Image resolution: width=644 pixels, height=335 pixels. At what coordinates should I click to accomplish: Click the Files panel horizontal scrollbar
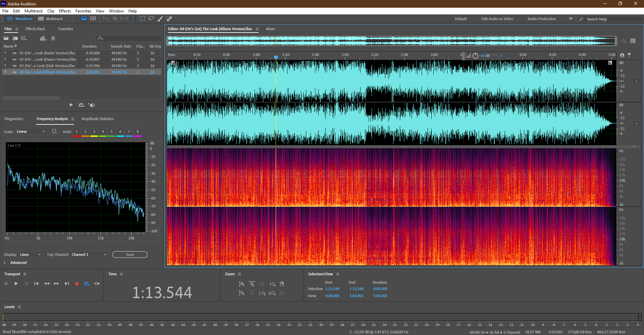[31, 98]
